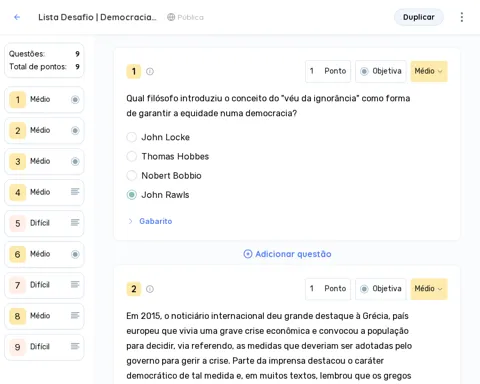Click the text-lines icon in sidebar item 7
The image size is (480, 384).
coord(75,284)
